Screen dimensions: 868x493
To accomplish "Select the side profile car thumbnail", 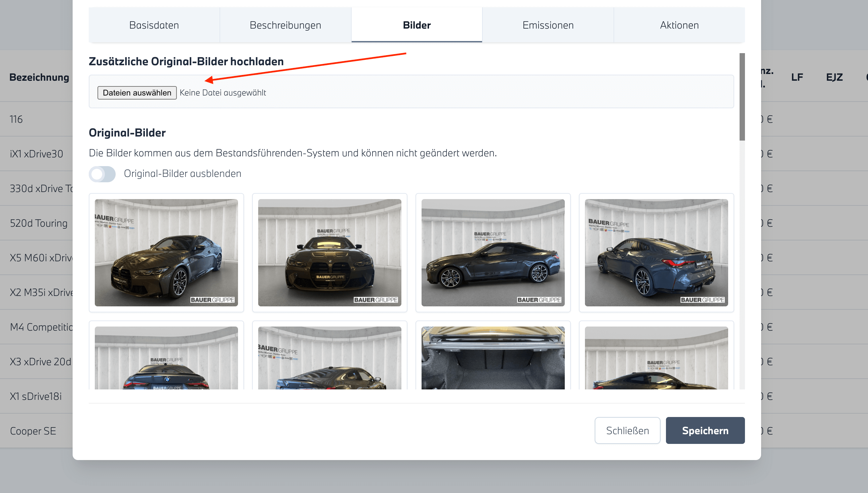I will 493,253.
